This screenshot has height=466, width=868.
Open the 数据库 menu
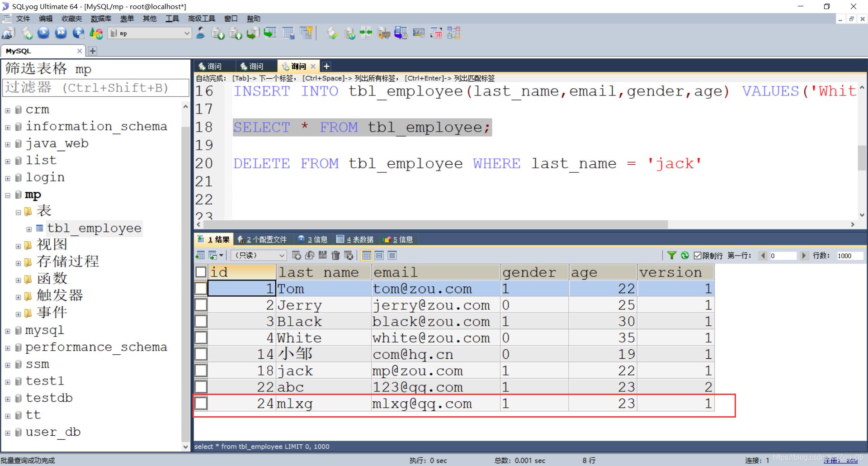(x=100, y=19)
